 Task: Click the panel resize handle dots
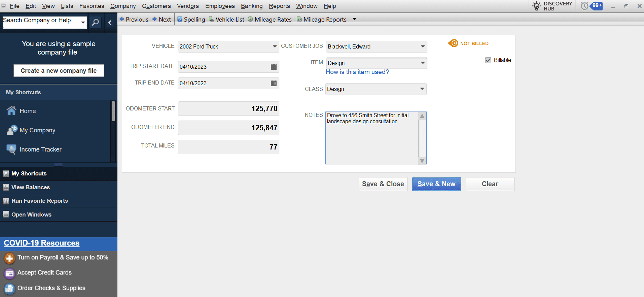[58, 164]
